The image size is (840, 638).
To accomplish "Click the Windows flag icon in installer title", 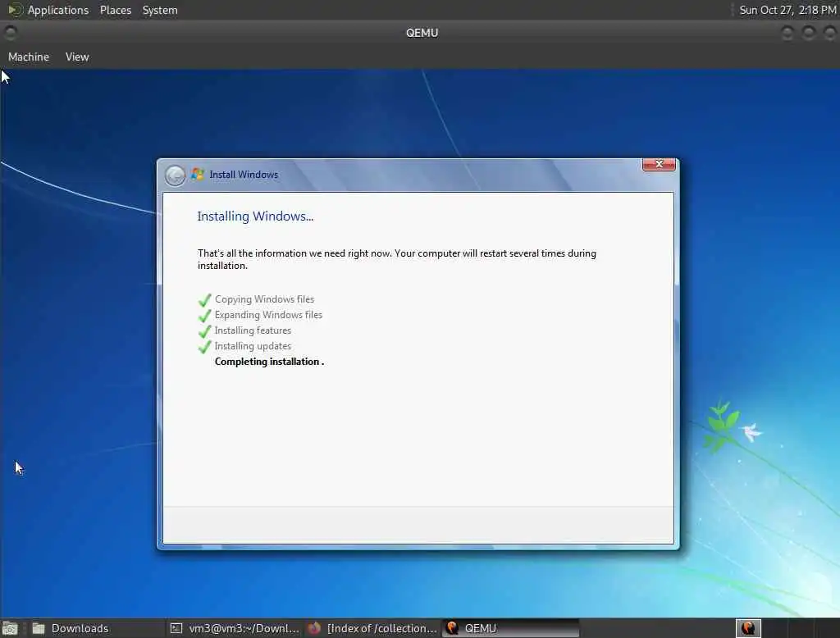I will 198,174.
